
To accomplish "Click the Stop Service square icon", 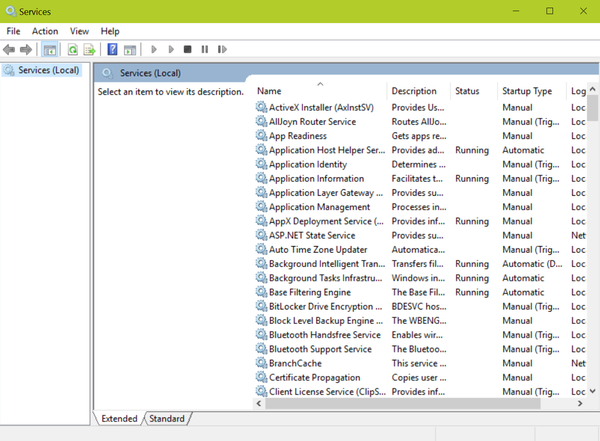I will click(x=188, y=49).
